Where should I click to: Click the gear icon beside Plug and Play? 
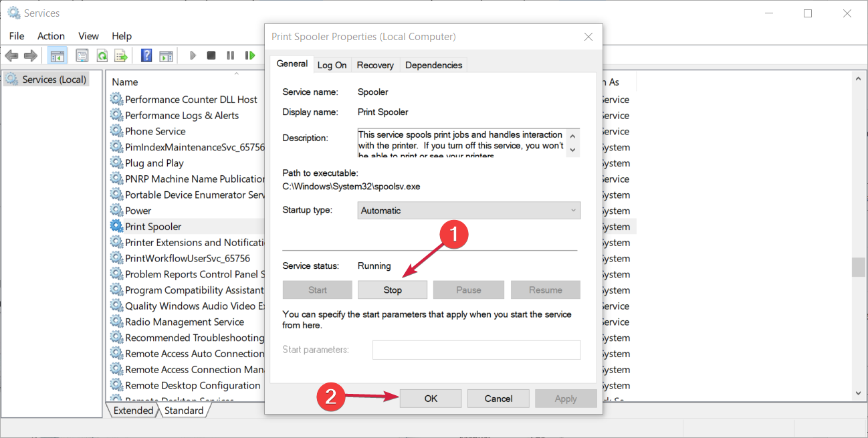[117, 163]
